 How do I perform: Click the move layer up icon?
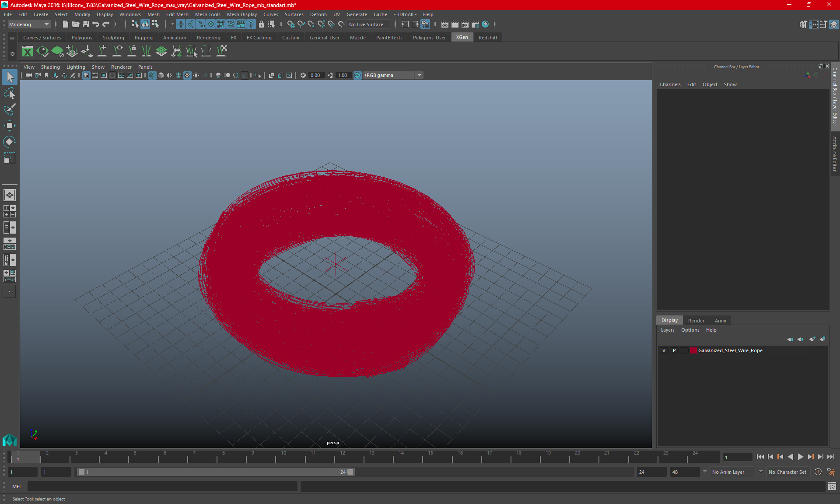[x=790, y=339]
